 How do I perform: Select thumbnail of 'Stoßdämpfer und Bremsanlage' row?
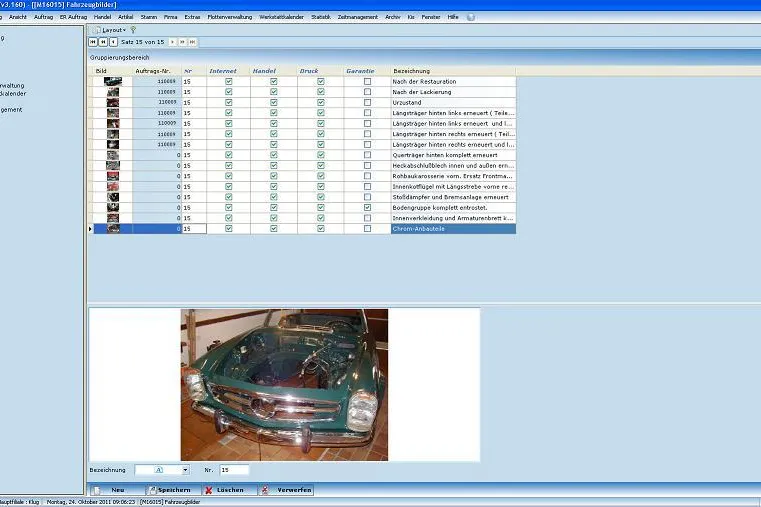tap(113, 197)
